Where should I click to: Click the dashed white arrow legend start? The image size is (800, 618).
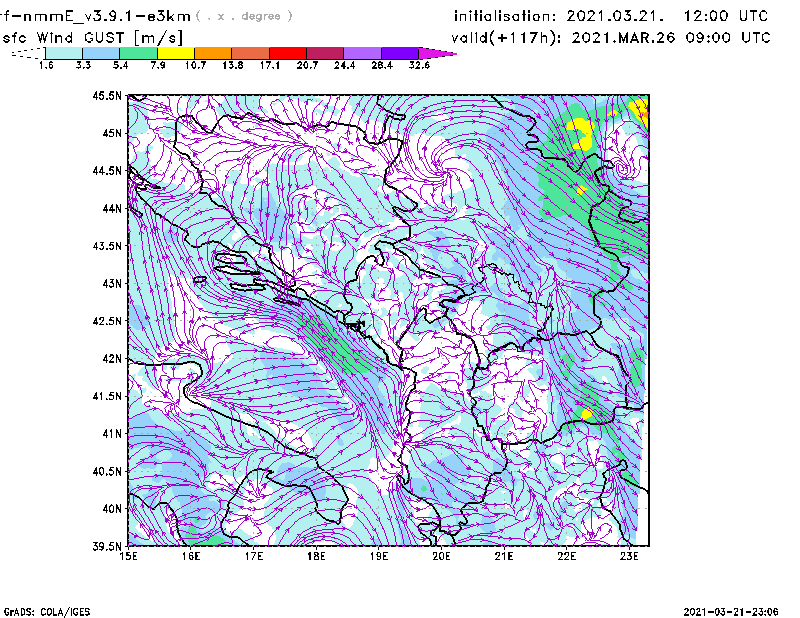(28, 53)
